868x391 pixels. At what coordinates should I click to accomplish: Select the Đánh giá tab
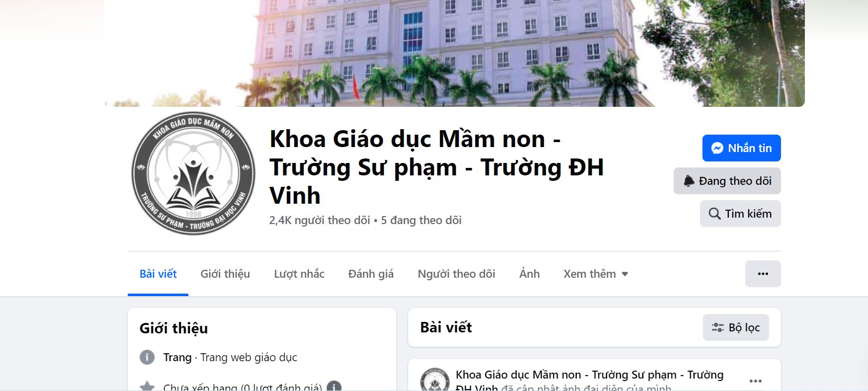pyautogui.click(x=371, y=274)
